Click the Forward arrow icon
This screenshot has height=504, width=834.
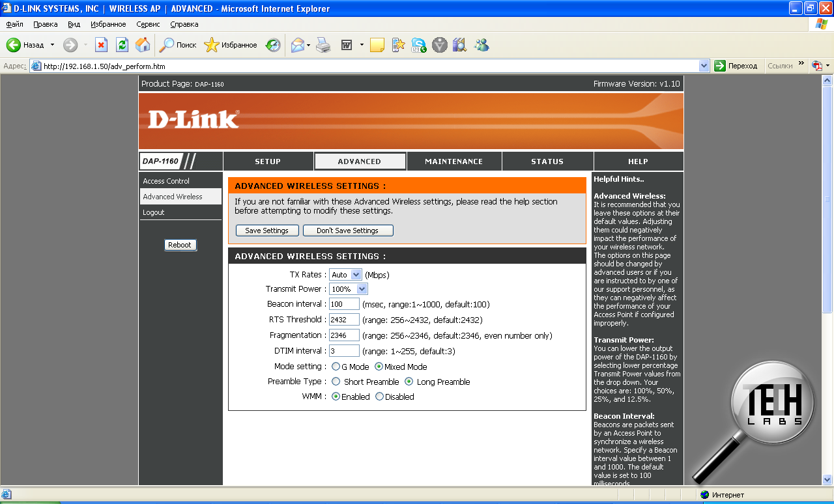point(70,45)
